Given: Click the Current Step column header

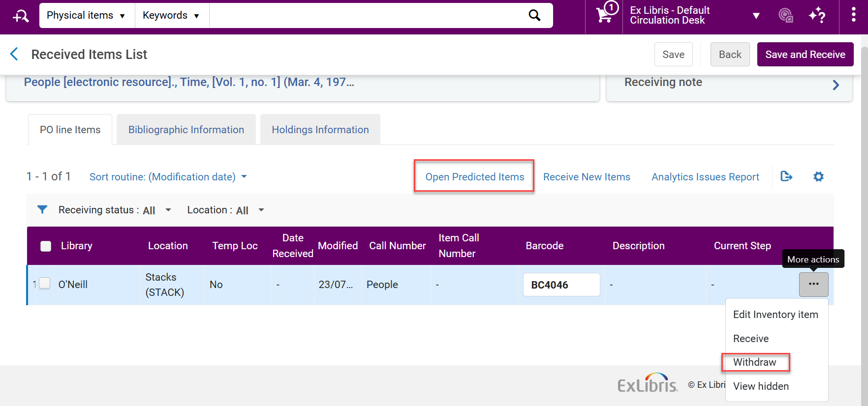Looking at the screenshot, I should point(742,246).
